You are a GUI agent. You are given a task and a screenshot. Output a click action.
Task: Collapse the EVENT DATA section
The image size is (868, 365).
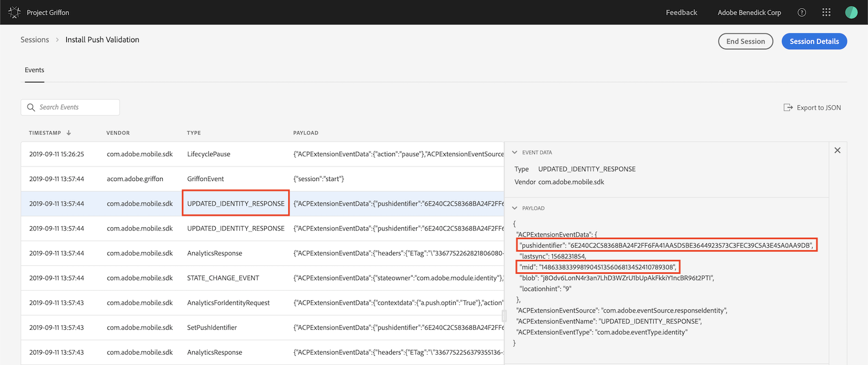pyautogui.click(x=515, y=152)
